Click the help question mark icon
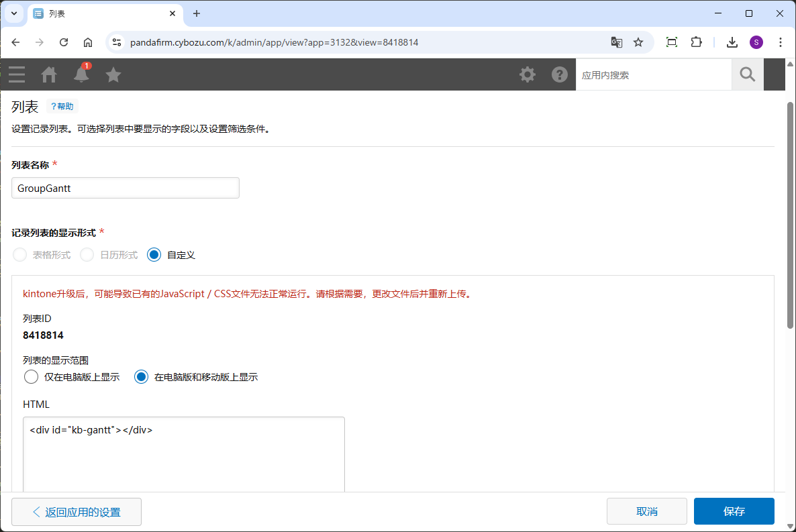Screen dimensions: 796x532 point(560,74)
